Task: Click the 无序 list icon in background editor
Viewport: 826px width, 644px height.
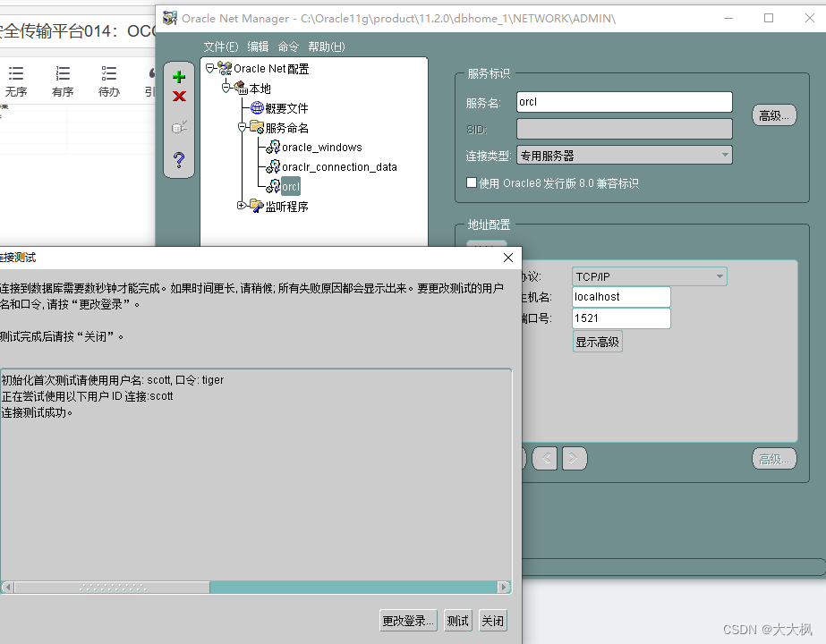Action: click(x=16, y=73)
